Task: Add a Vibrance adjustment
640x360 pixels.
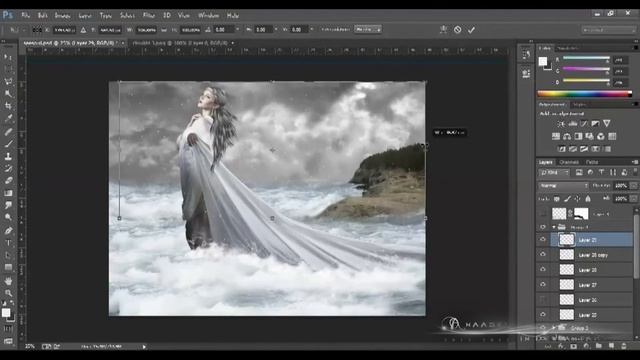Action: (x=607, y=124)
